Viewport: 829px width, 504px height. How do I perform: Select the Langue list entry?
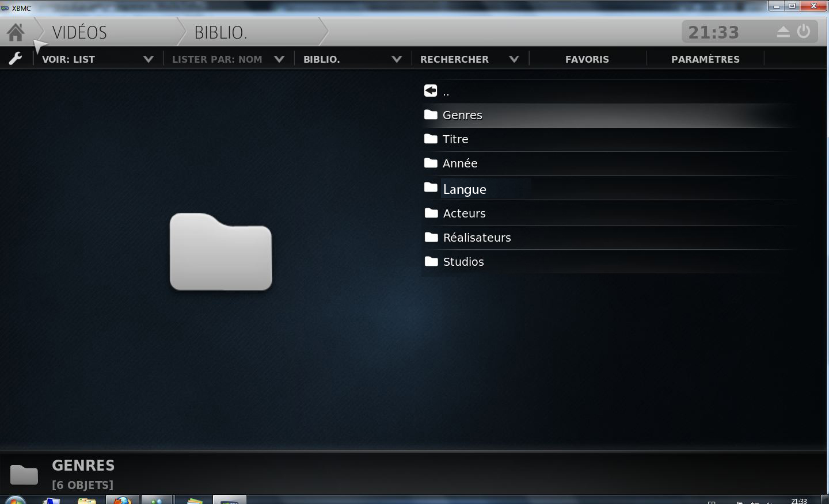coord(465,189)
